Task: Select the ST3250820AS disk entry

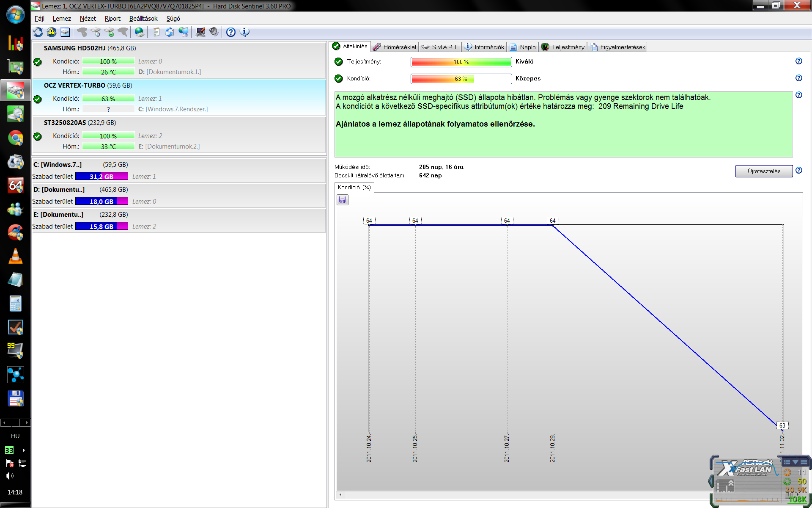Action: [179, 135]
